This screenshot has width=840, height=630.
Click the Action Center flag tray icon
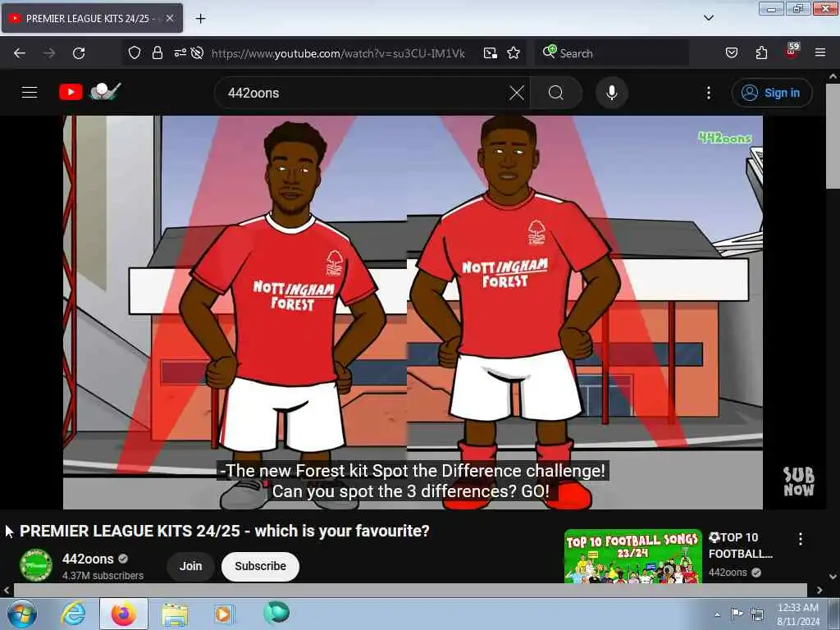[x=737, y=614]
